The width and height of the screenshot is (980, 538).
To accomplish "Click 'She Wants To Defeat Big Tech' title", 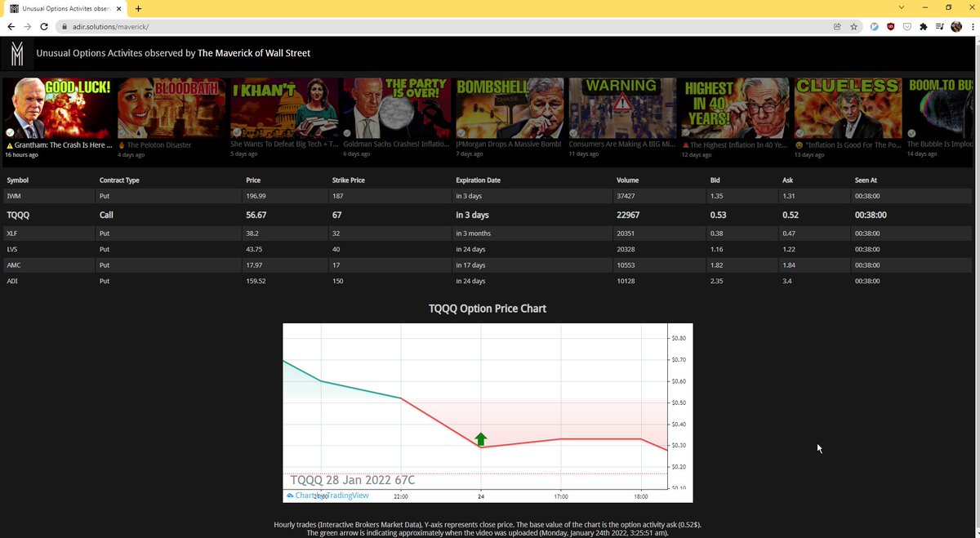I will pos(283,144).
